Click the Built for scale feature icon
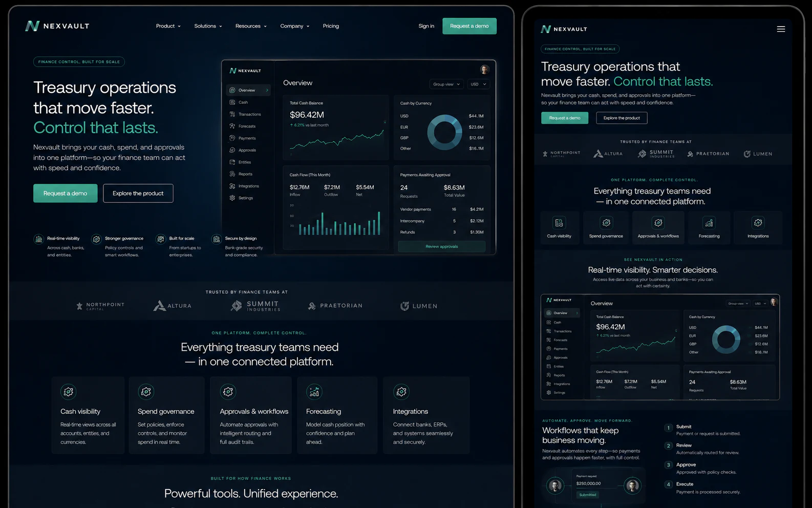This screenshot has width=812, height=508. 161,239
